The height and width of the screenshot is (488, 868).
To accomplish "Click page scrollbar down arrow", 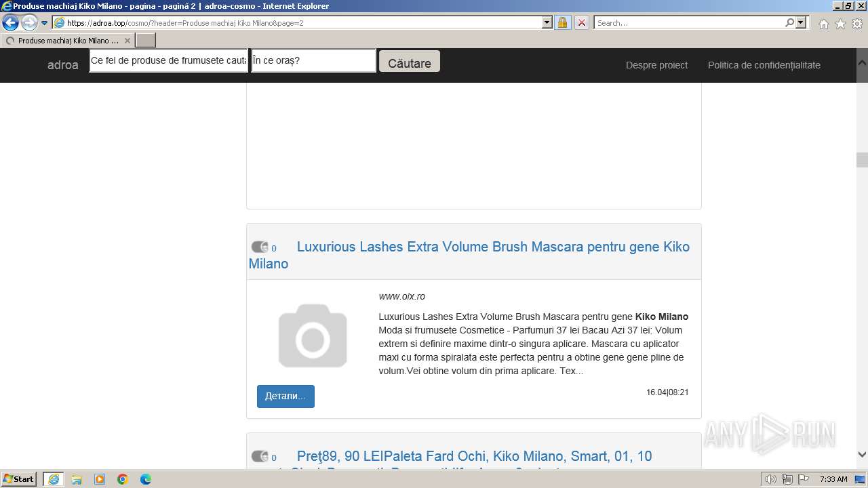I will pyautogui.click(x=862, y=455).
